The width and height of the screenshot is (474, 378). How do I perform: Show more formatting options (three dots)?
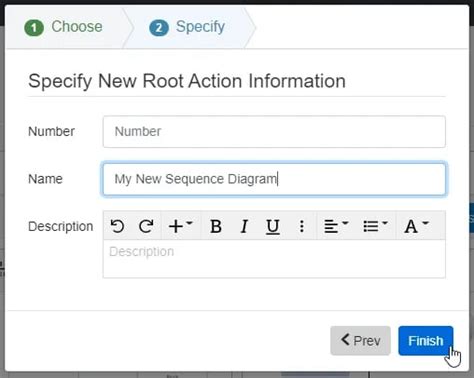[x=302, y=226]
